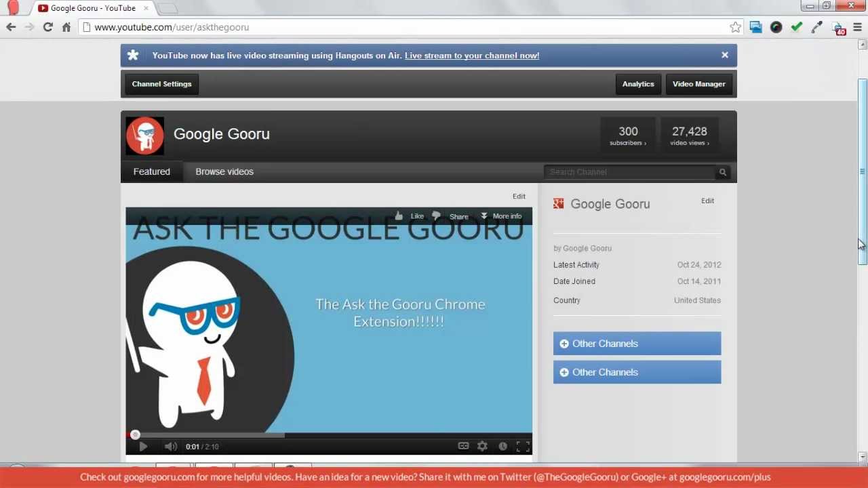
Task: Click the 0:01 / 2:10 time display
Action: coord(202,447)
